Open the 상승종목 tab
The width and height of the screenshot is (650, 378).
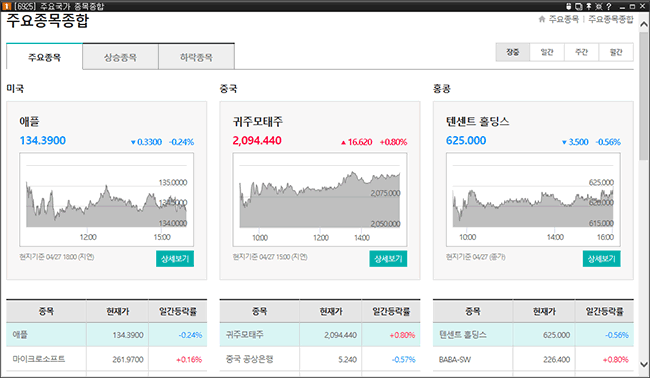(120, 57)
